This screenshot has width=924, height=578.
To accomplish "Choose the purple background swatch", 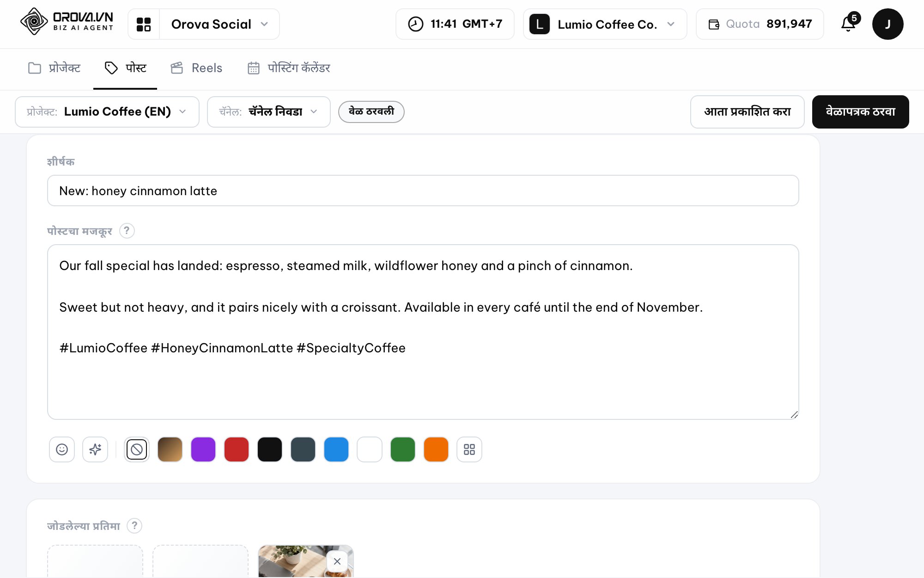I will (x=203, y=449).
